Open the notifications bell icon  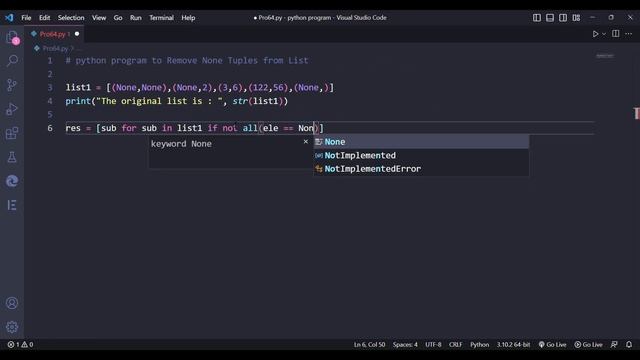point(629,344)
